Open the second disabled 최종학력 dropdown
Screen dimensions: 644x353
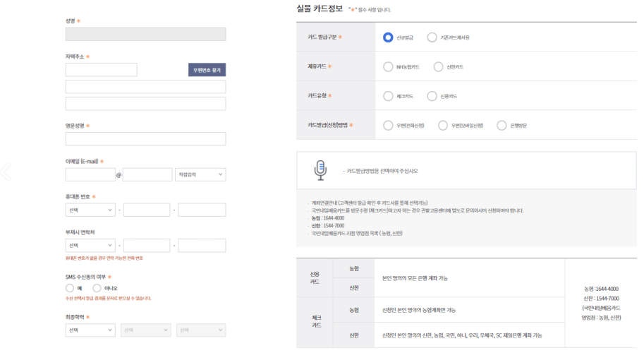(146, 330)
